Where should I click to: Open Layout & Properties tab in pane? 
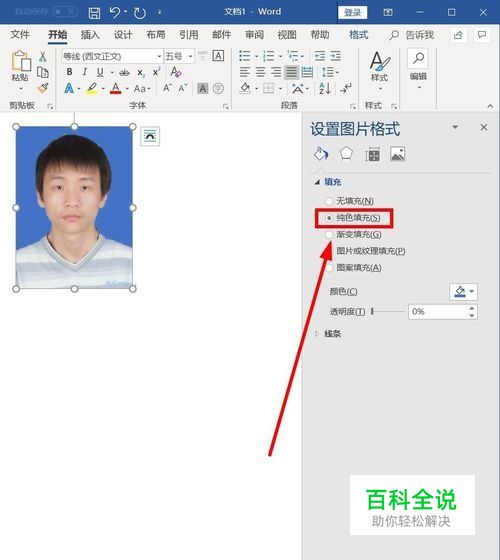372,155
